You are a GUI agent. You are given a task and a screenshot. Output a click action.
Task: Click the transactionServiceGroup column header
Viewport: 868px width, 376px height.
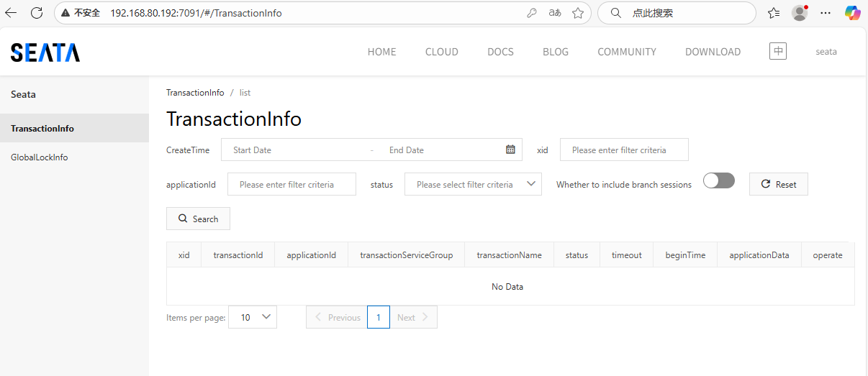point(407,255)
